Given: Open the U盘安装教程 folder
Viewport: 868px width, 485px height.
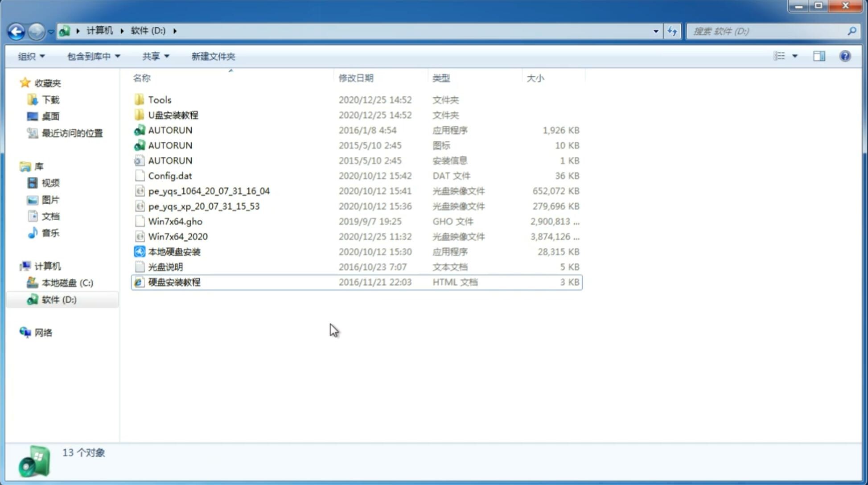Looking at the screenshot, I should pyautogui.click(x=174, y=115).
